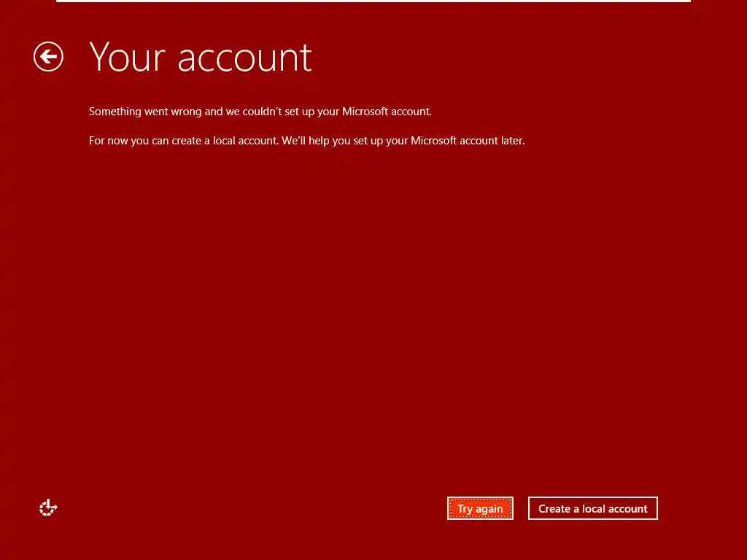The width and height of the screenshot is (747, 560).
Task: Open the Ease of Access icon
Action: [48, 508]
